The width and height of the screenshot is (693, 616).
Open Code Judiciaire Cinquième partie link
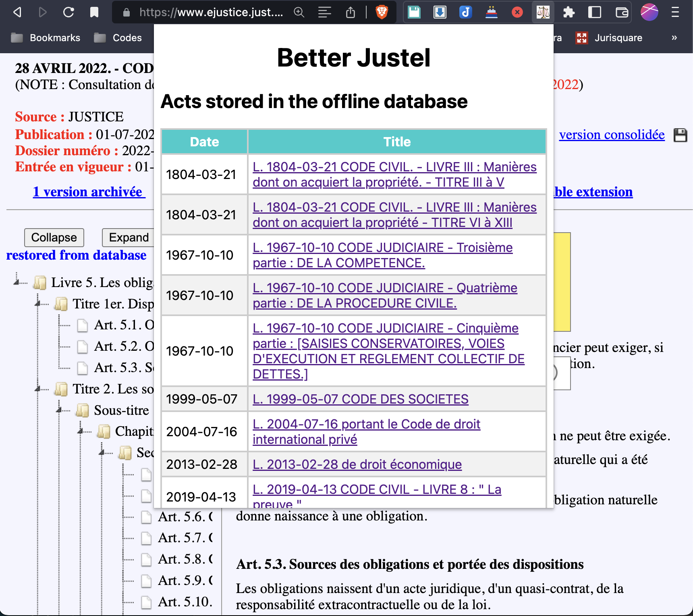tap(388, 351)
